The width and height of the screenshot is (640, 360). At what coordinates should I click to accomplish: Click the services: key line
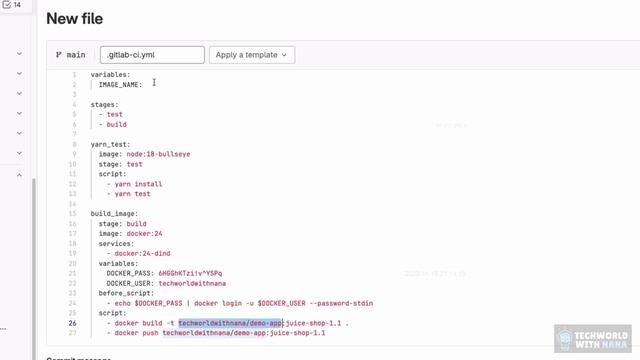[x=116, y=244]
